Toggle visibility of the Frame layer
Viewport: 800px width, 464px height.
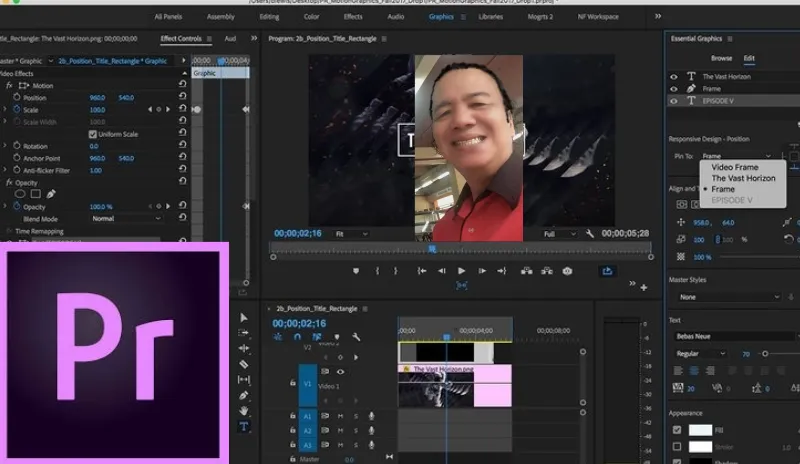[x=674, y=89]
